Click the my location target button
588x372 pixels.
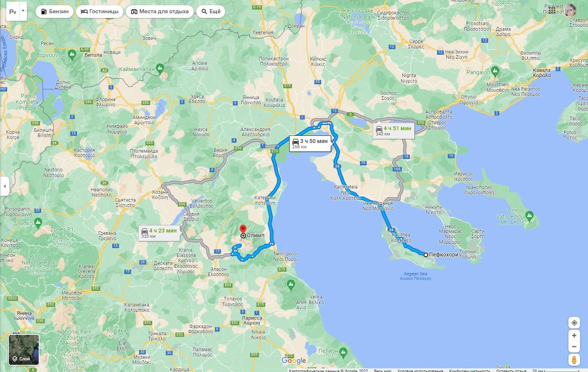574,323
